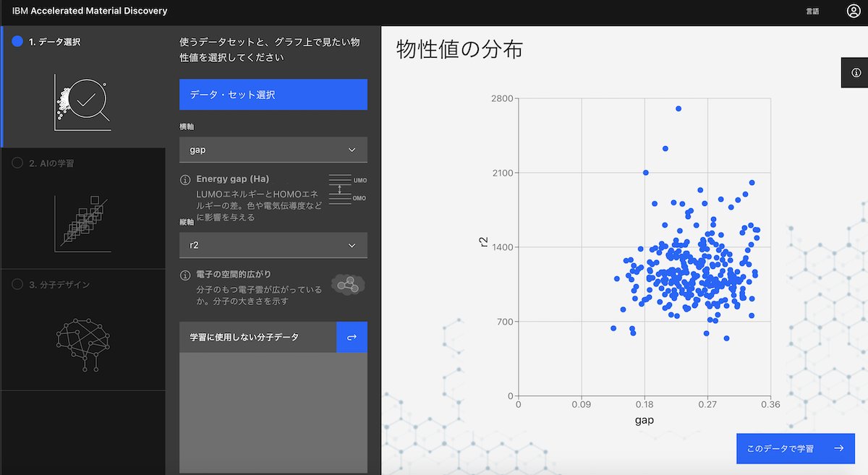Click the information icon at chart right edge

856,72
